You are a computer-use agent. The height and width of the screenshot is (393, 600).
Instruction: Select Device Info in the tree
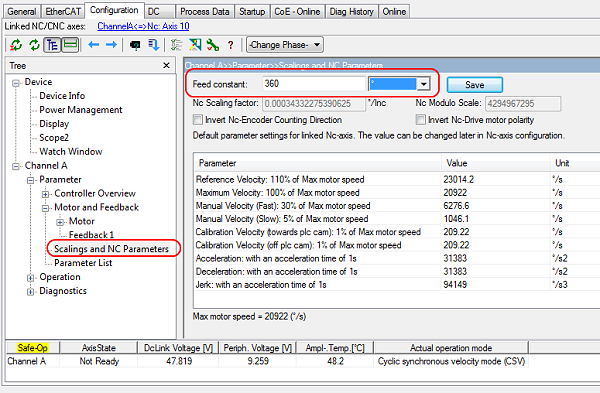pyautogui.click(x=62, y=96)
